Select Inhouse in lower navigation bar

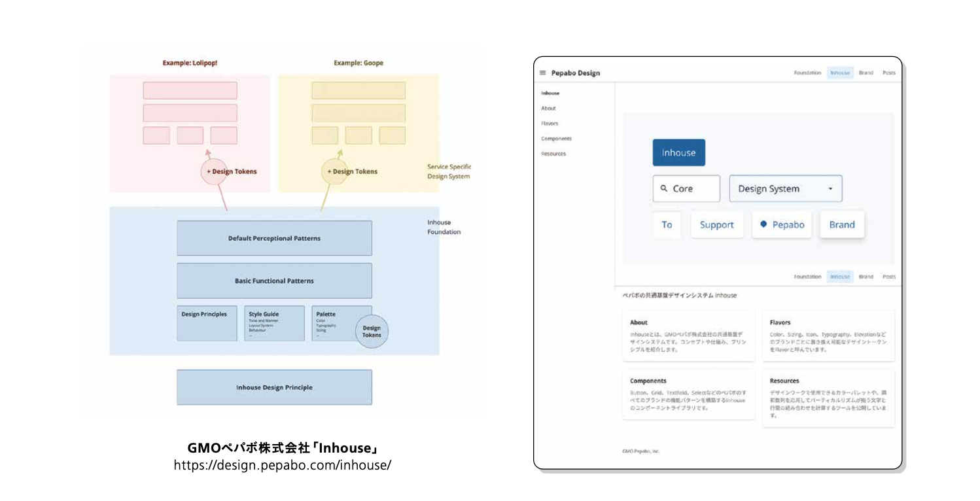click(x=840, y=277)
